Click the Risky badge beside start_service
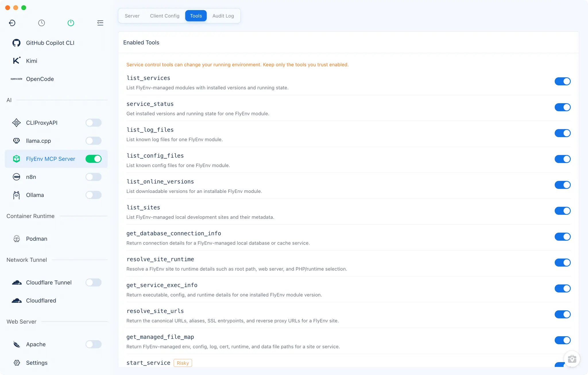 coord(183,363)
